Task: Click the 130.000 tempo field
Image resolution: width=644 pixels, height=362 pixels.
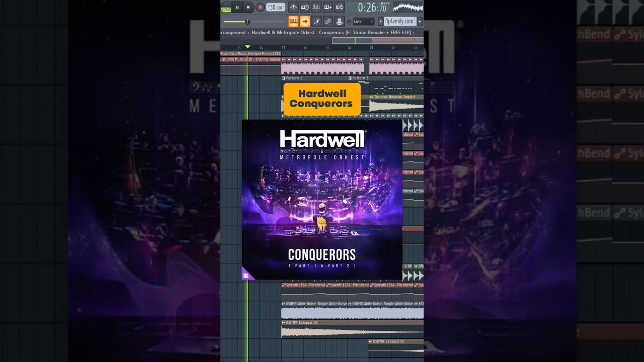Action: (x=276, y=7)
